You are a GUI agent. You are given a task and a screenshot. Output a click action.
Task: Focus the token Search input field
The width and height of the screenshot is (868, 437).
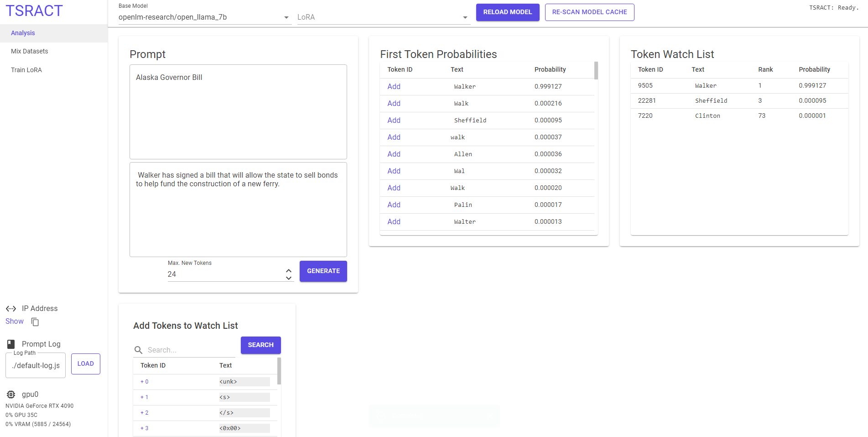click(190, 350)
